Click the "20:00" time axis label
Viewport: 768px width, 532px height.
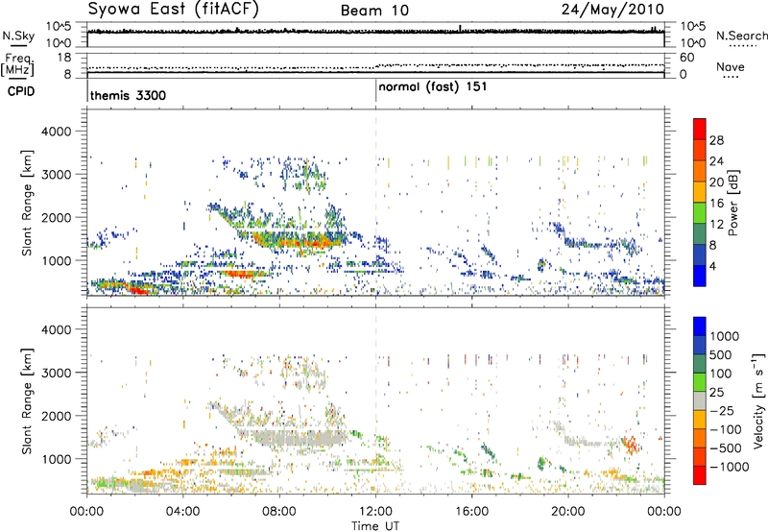(x=568, y=512)
